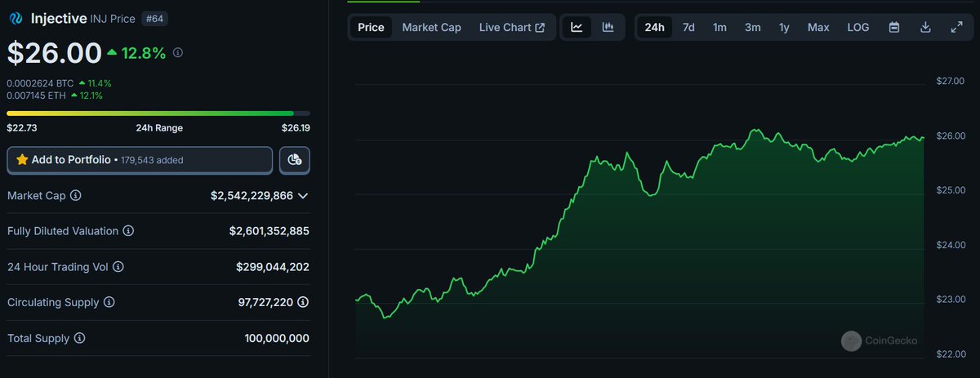Click Add to Portfolio button
This screenshot has width=980, height=378.
click(140, 160)
